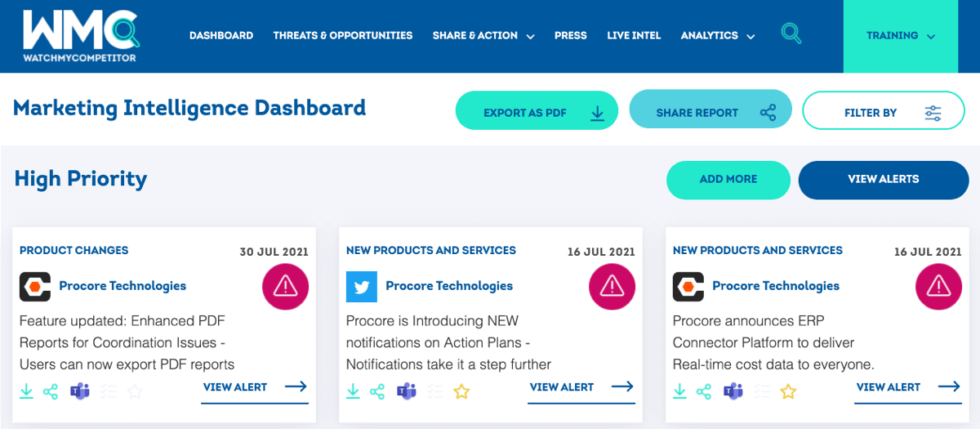Click the Export as PDF button
Viewport: 980px width, 429px height.
tap(537, 111)
